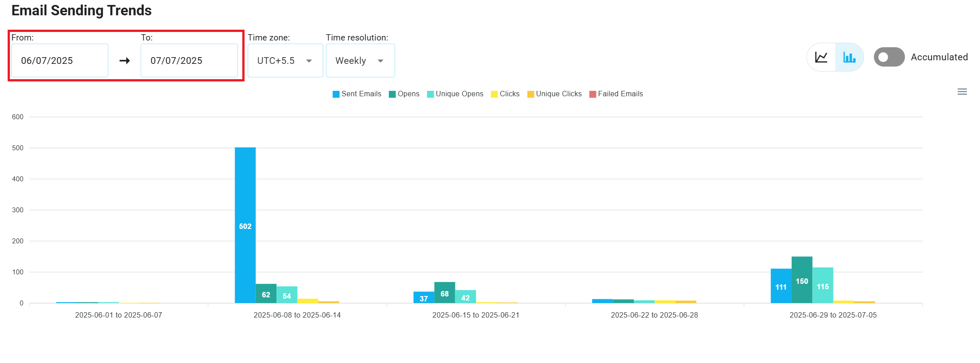Toggle Unique Opens legend item
The width and height of the screenshot is (980, 363).
click(455, 94)
